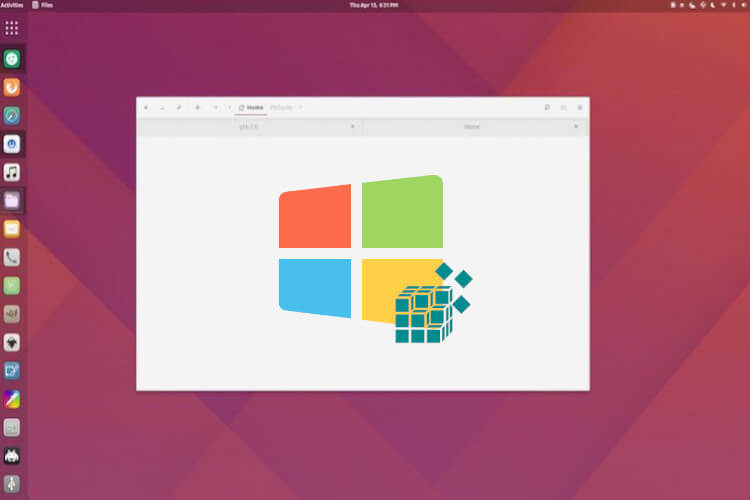The width and height of the screenshot is (750, 500).
Task: Select the Home path bar segment
Action: (x=251, y=108)
